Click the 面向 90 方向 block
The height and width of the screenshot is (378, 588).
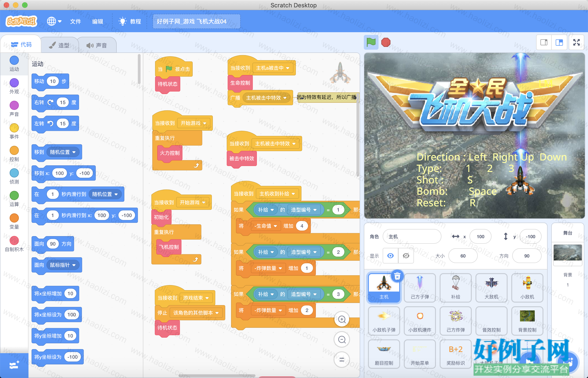pos(53,244)
